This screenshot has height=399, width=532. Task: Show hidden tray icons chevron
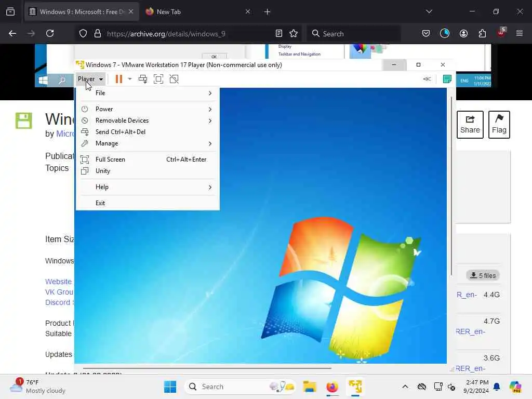405,387
